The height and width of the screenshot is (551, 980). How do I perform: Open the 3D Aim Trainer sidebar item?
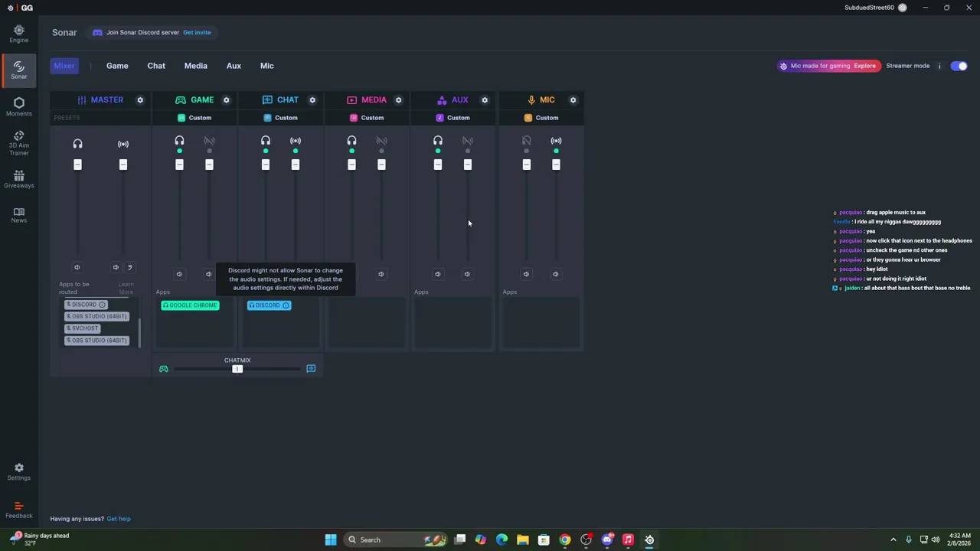pos(18,143)
